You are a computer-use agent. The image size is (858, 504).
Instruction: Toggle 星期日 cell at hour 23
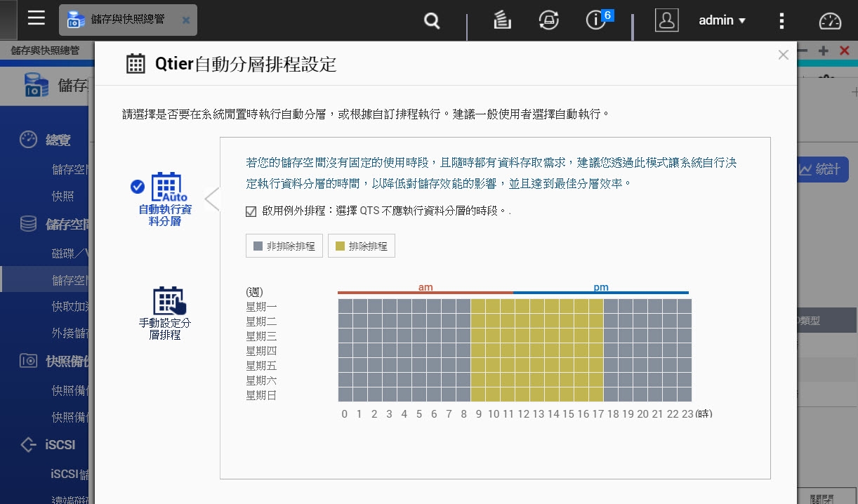coord(685,394)
